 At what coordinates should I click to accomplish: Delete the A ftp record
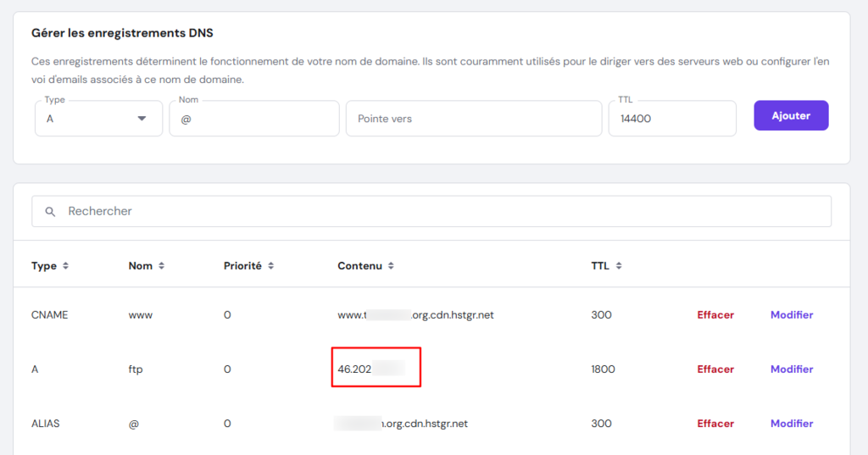point(715,369)
